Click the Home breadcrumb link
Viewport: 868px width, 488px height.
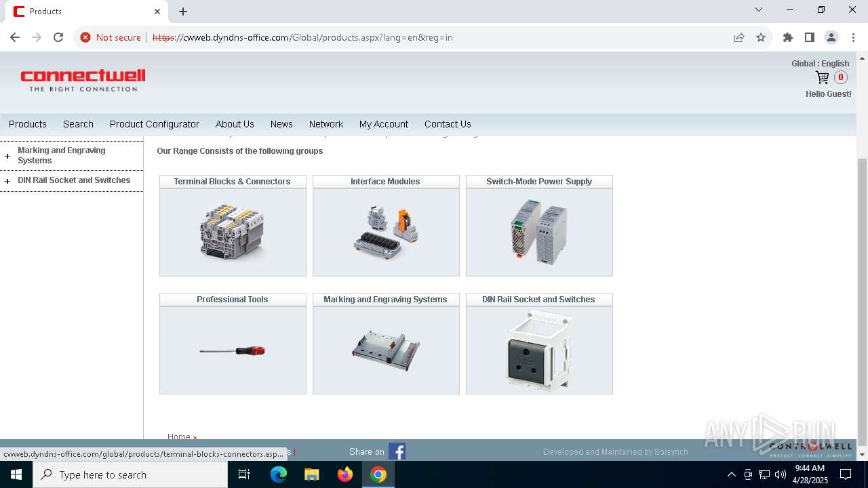pyautogui.click(x=179, y=436)
